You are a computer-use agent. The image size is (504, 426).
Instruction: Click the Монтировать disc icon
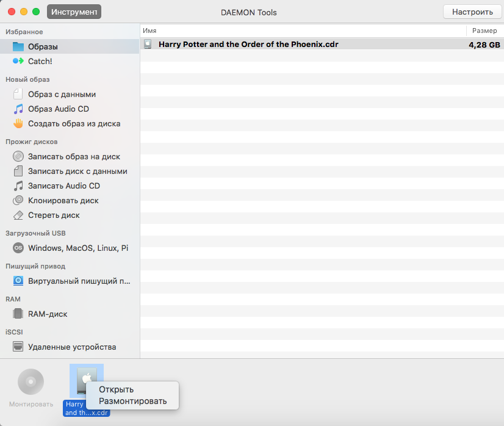[x=31, y=381]
